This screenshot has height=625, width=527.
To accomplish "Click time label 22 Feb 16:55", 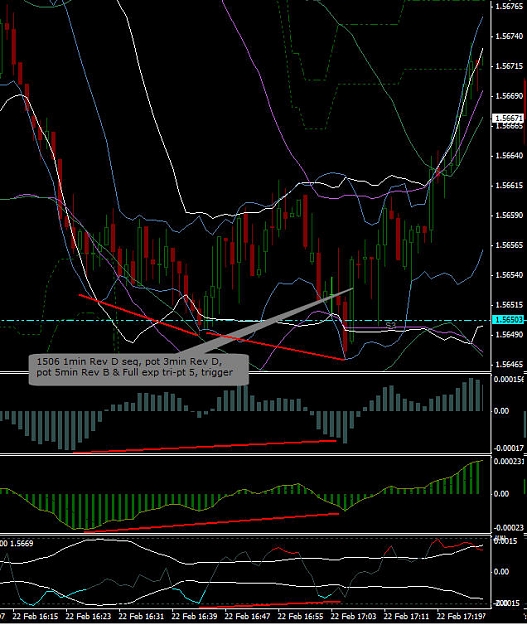I will pos(300,616).
